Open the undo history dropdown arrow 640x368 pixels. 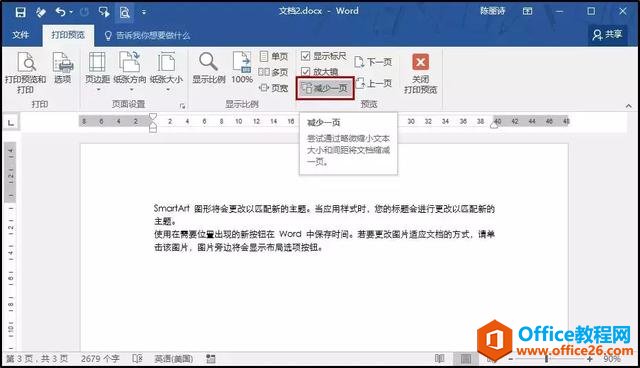pos(71,12)
